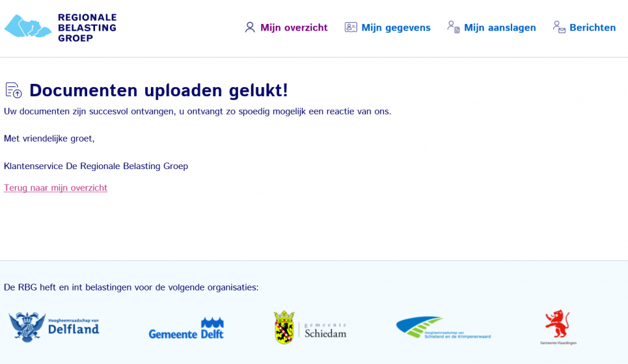Click the person-document icon beside Mijn aanslagen
This screenshot has height=364, width=628.
click(453, 27)
